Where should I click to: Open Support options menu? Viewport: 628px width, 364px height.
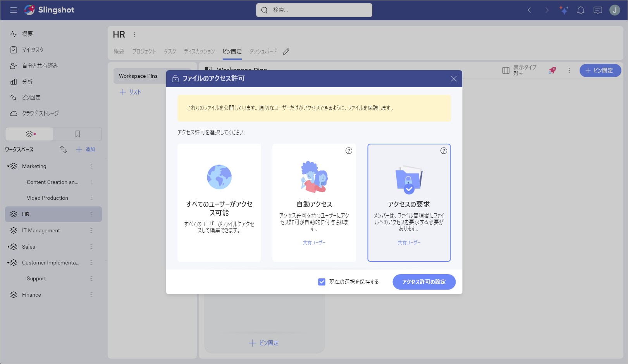[91, 278]
